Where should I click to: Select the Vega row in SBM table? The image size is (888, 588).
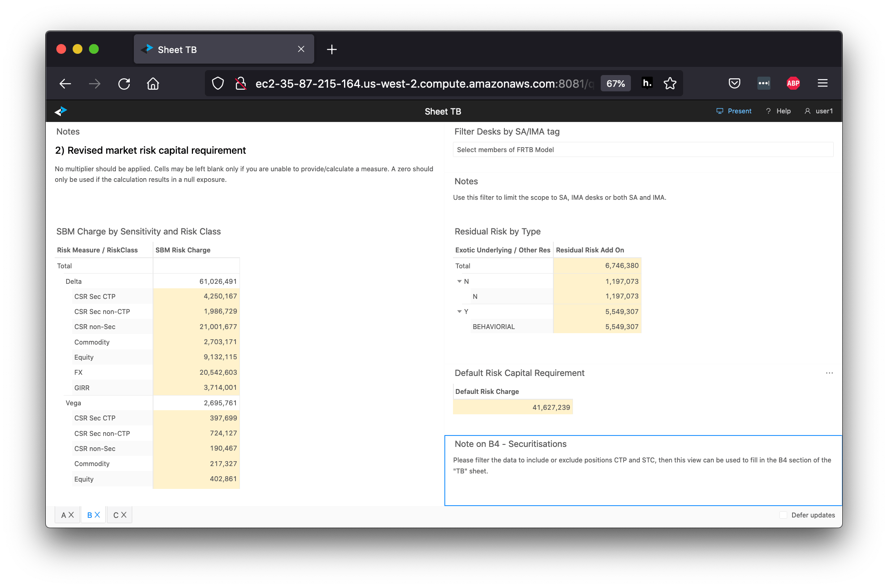(147, 403)
